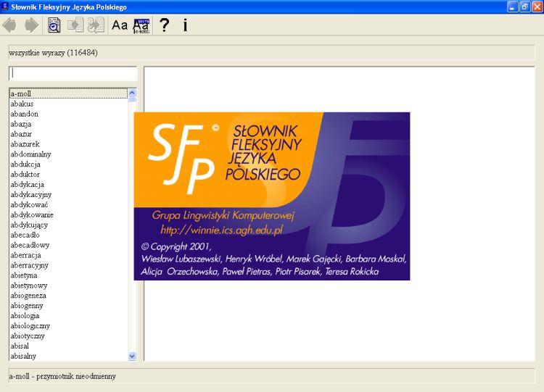
Task: Select "abecadło" in the word list
Action: [x=68, y=235]
